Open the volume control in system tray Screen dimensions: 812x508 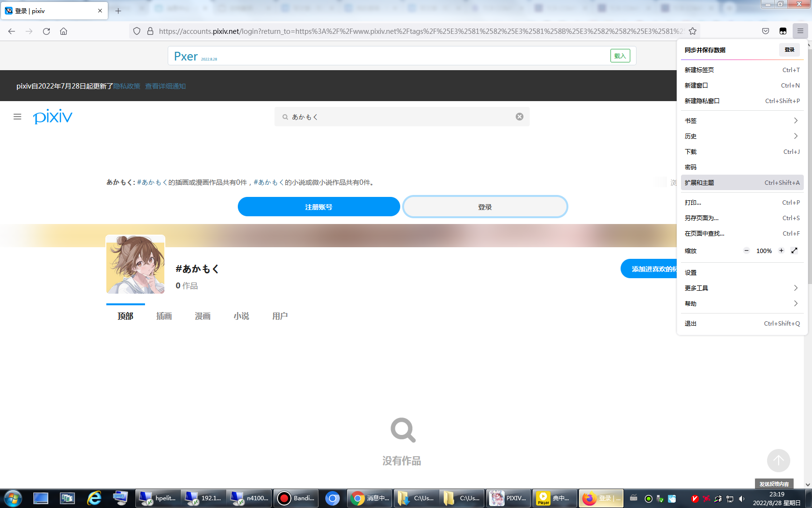[x=741, y=498]
